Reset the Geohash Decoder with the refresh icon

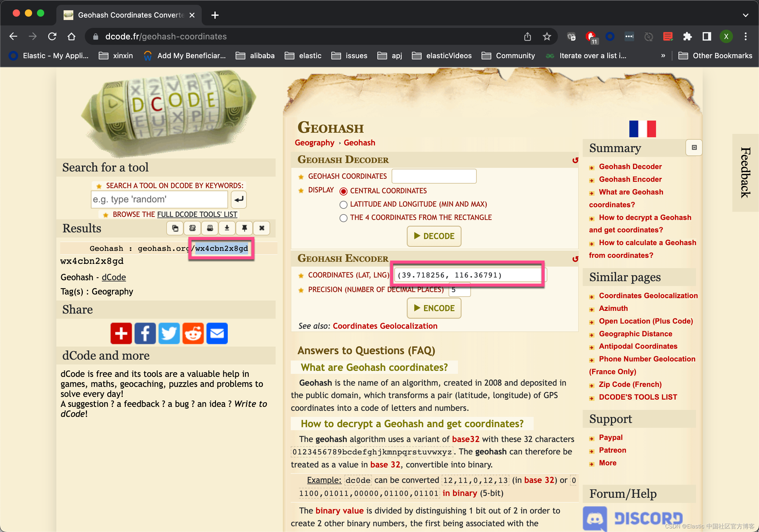point(575,160)
